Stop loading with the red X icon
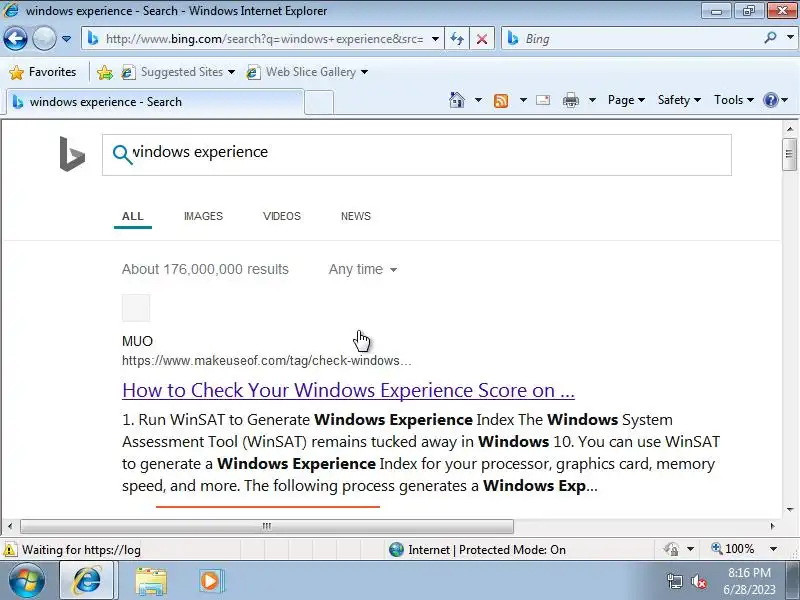This screenshot has width=800, height=600. coord(482,39)
